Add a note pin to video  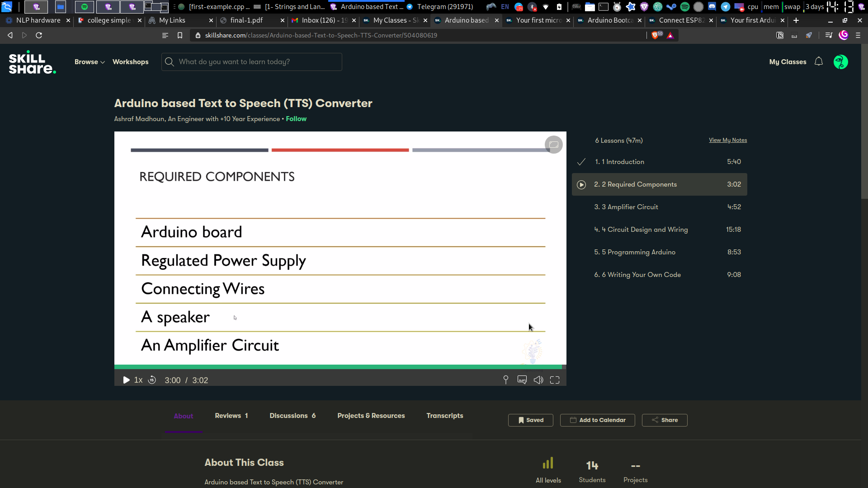pyautogui.click(x=505, y=380)
